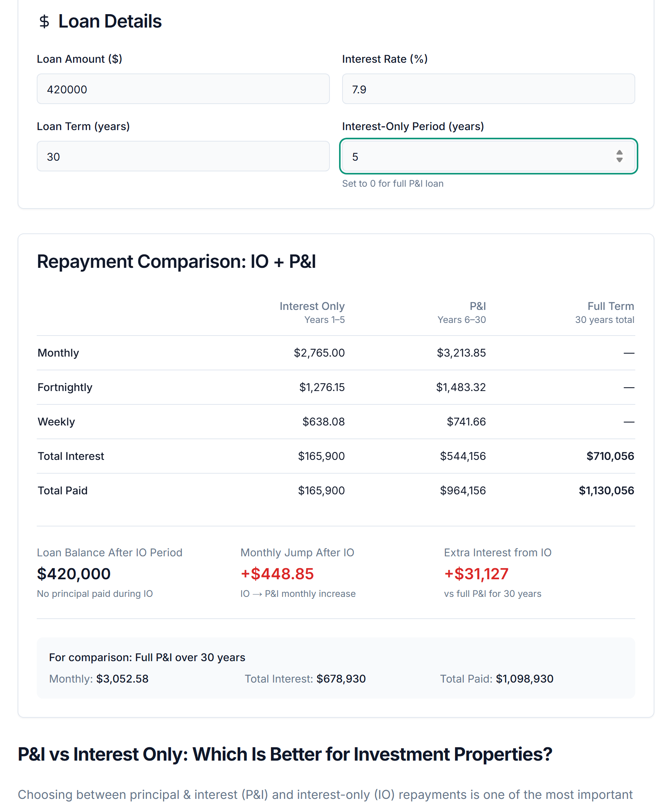Click the stepper arrows on Interest-Only Period field
This screenshot has width=672, height=805.
[x=620, y=156]
